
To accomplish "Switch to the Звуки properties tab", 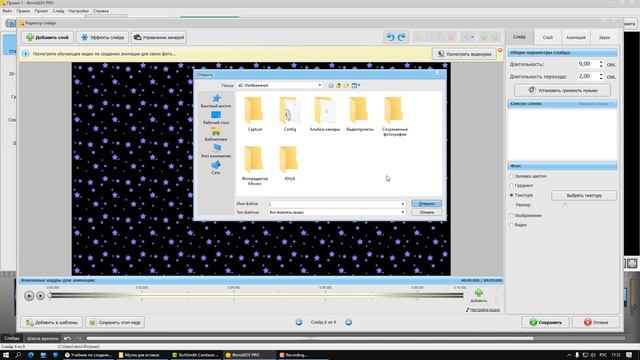I will point(604,38).
